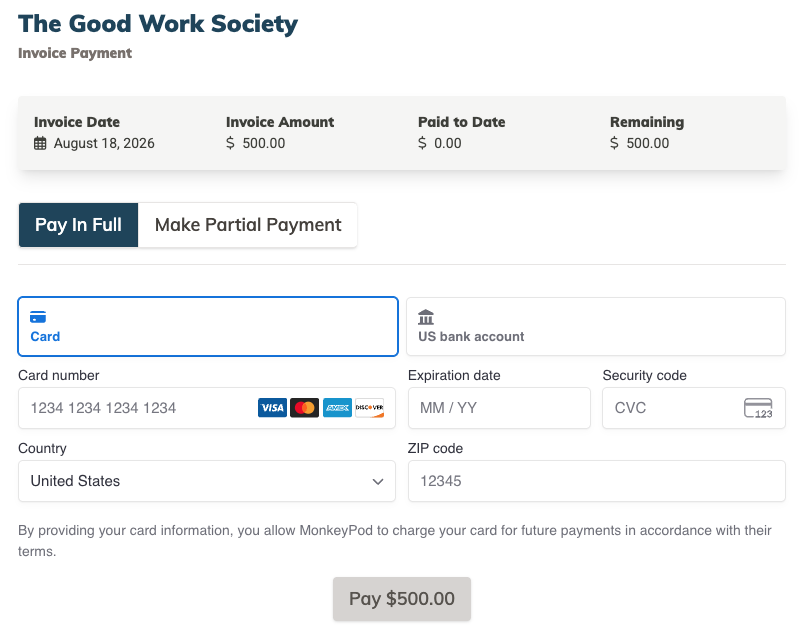
Task: Choose the US bank account tab
Action: tap(596, 327)
